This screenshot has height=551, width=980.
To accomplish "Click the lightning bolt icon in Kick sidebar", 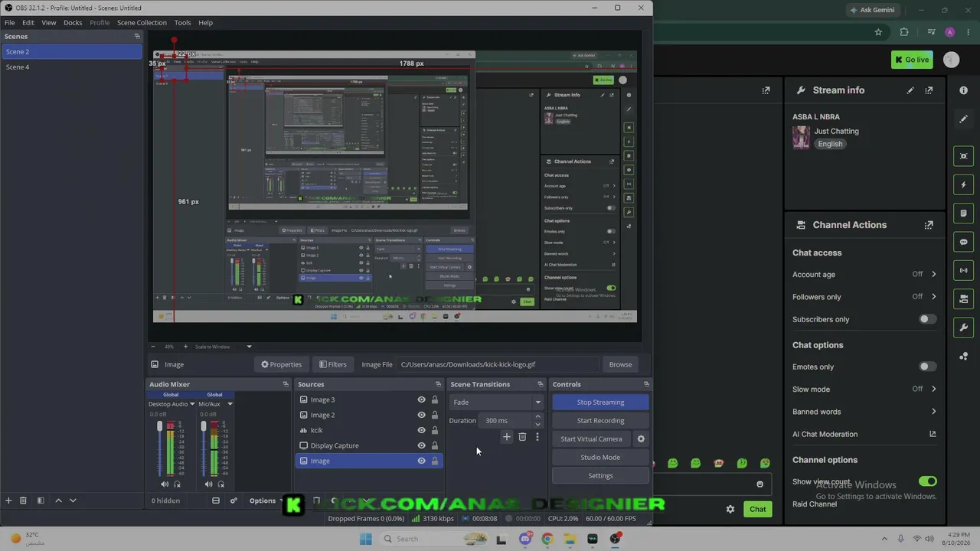I will (964, 185).
